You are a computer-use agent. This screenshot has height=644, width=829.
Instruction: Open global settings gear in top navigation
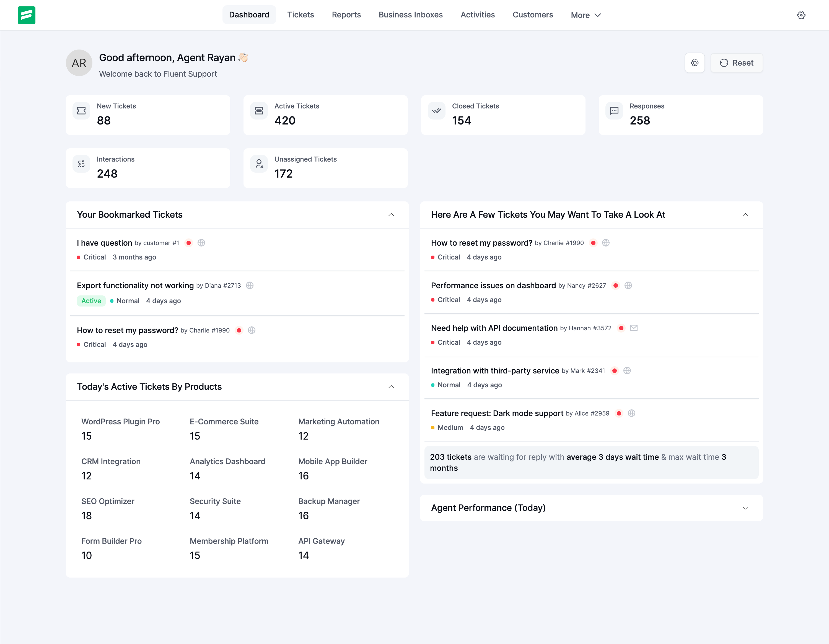pos(801,15)
